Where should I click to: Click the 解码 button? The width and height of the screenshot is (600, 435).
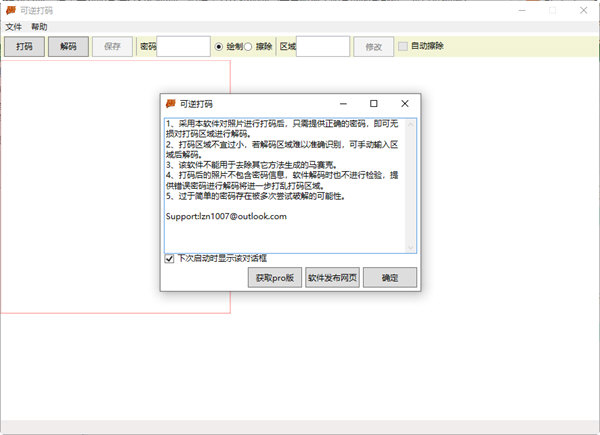68,47
